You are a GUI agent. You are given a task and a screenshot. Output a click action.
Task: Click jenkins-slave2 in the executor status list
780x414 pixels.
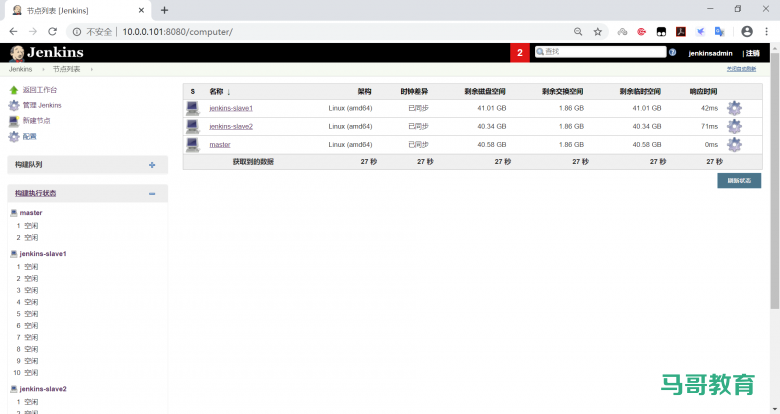pyautogui.click(x=43, y=389)
